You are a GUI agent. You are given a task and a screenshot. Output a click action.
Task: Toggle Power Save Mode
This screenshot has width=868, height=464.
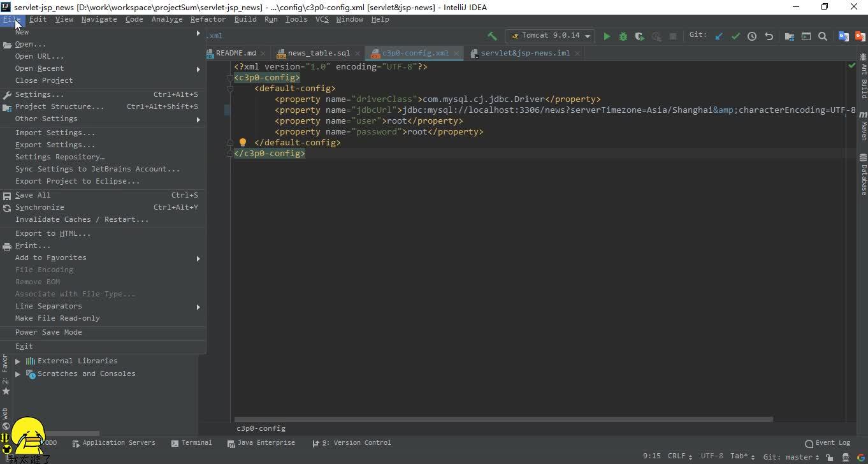(48, 332)
